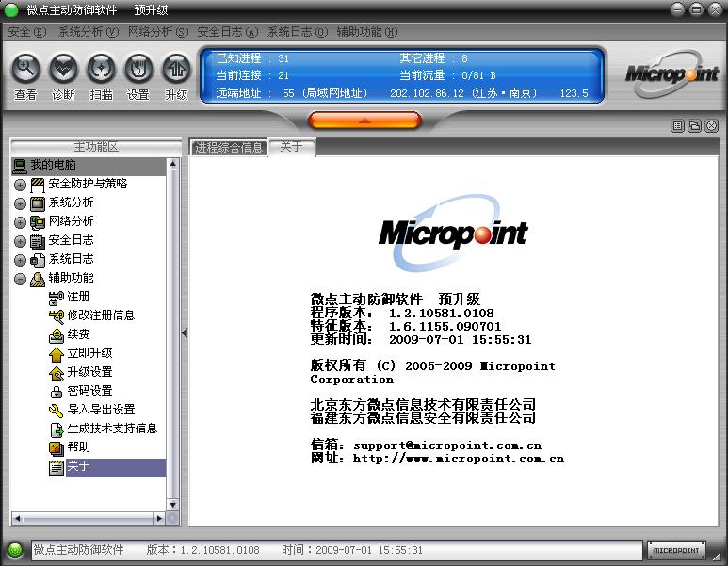Click the MICROPOINT button in status bar
728x566 pixels.
click(676, 550)
